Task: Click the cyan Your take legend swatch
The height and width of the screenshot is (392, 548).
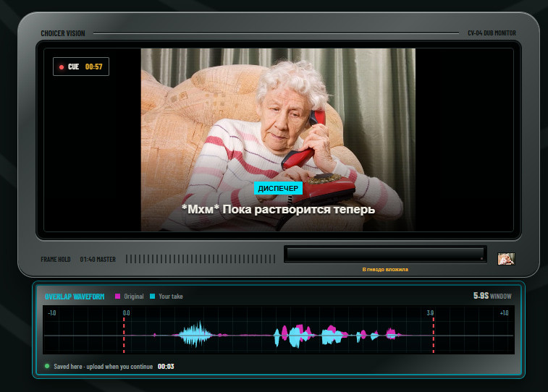Action: click(x=152, y=297)
